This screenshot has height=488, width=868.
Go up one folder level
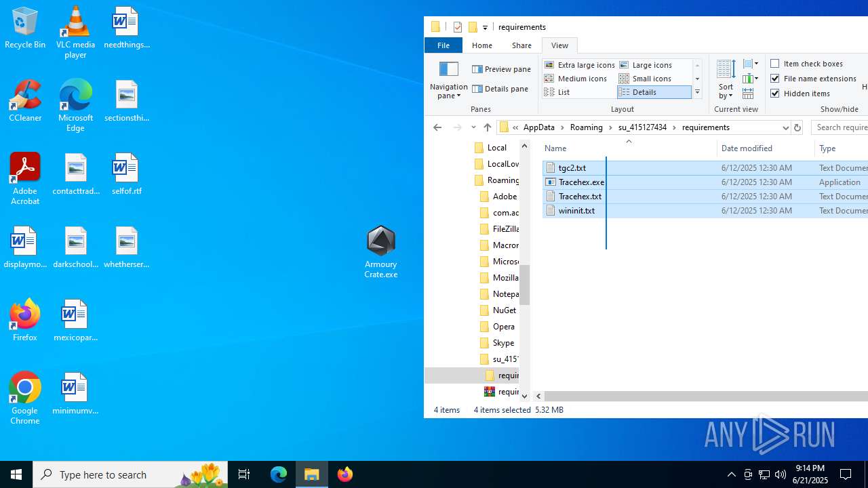click(487, 127)
